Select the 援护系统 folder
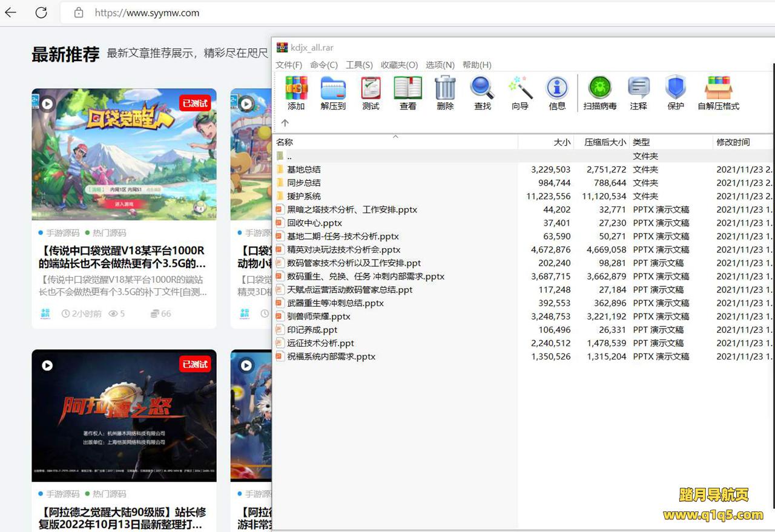This screenshot has width=775, height=532. click(x=304, y=196)
